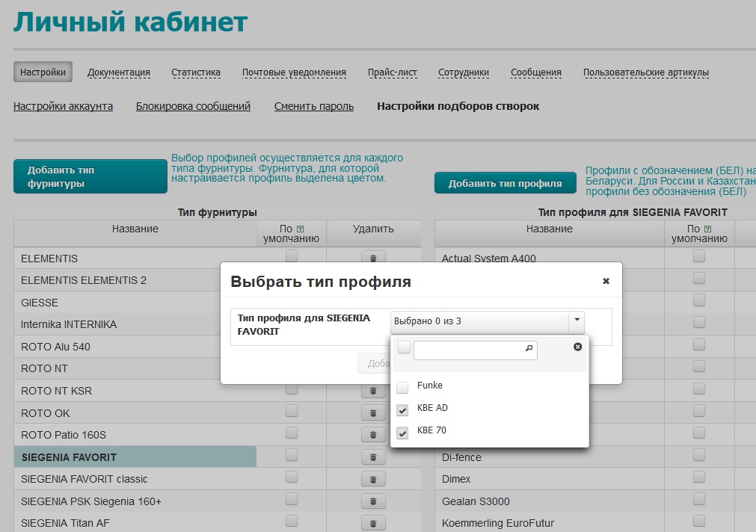Close the profile list dropdown popup

tap(577, 347)
